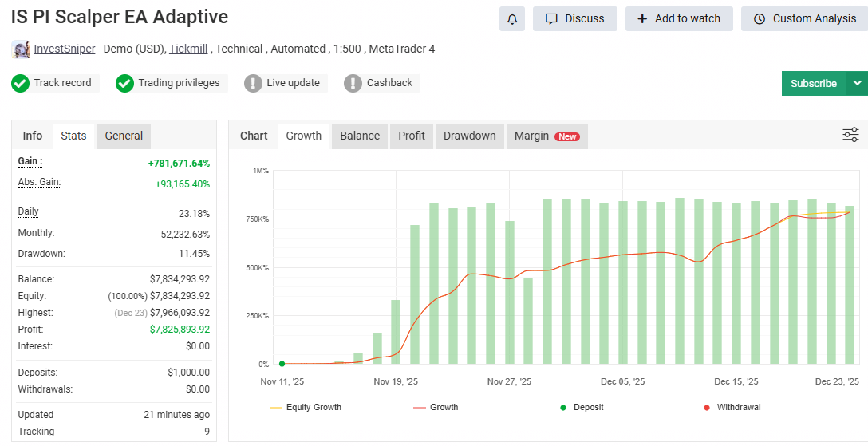Viewport: 868px width, 446px height.
Task: Toggle the Growth legend series
Action: pyautogui.click(x=436, y=407)
